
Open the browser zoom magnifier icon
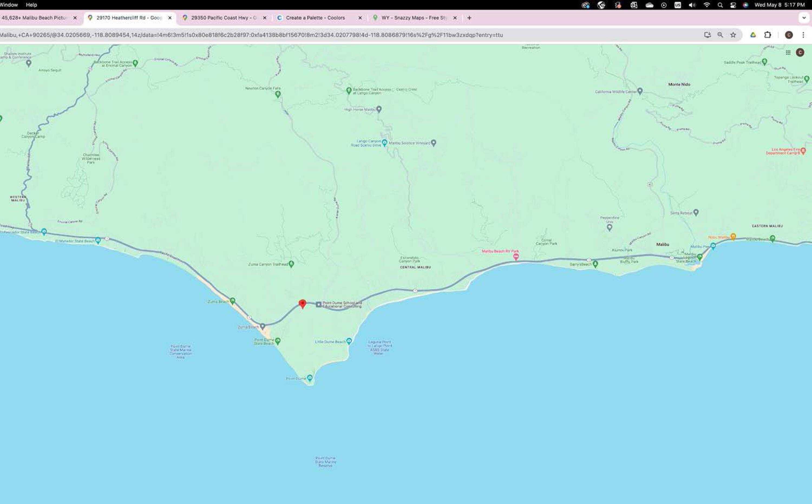(720, 35)
